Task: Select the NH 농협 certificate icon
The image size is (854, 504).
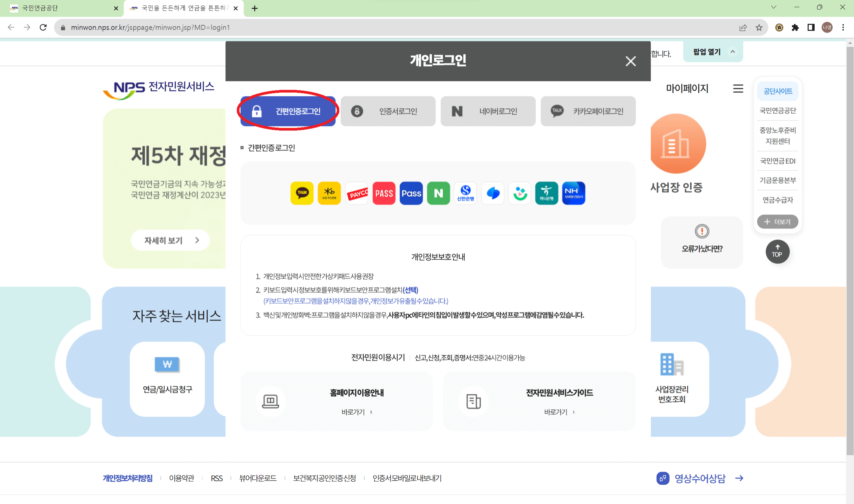Action: click(573, 193)
